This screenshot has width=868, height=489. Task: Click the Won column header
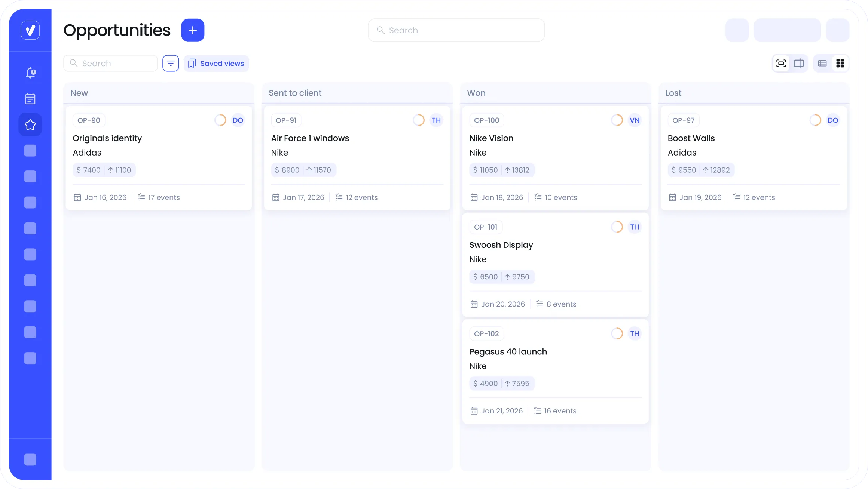(476, 93)
